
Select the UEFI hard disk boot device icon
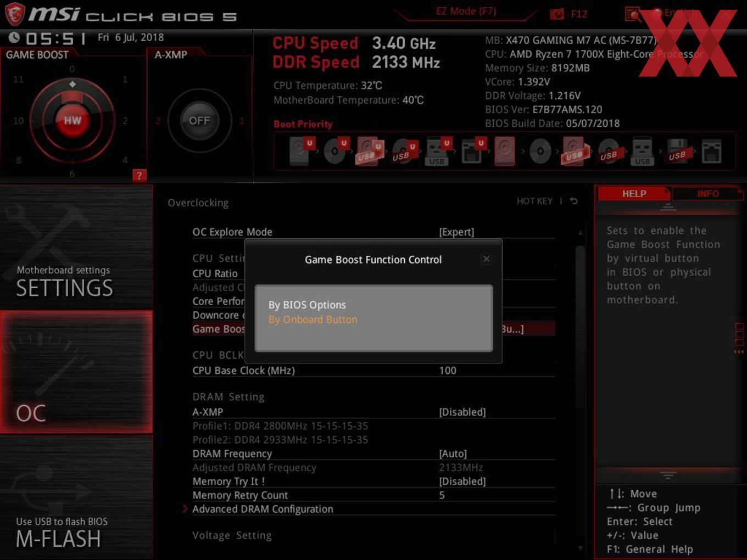[x=301, y=151]
